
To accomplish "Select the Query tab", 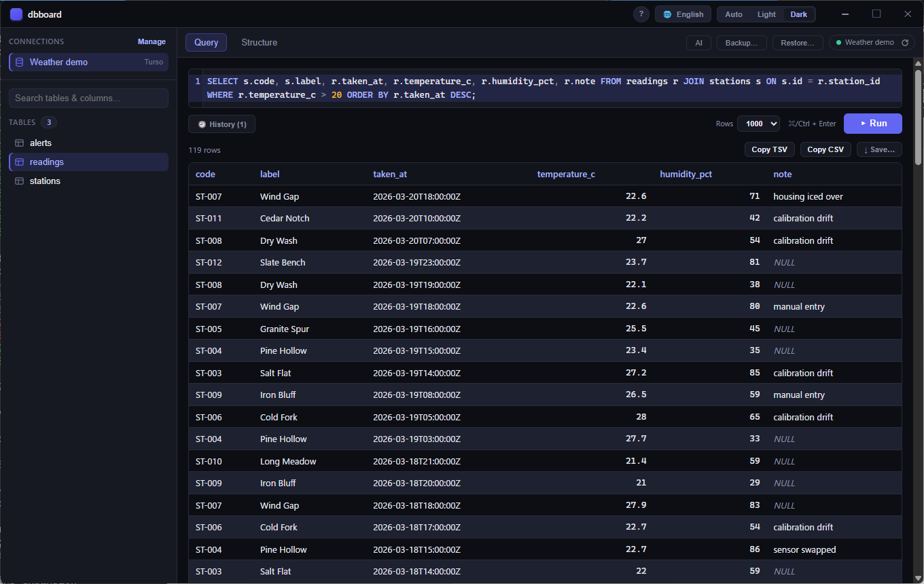I will [206, 42].
